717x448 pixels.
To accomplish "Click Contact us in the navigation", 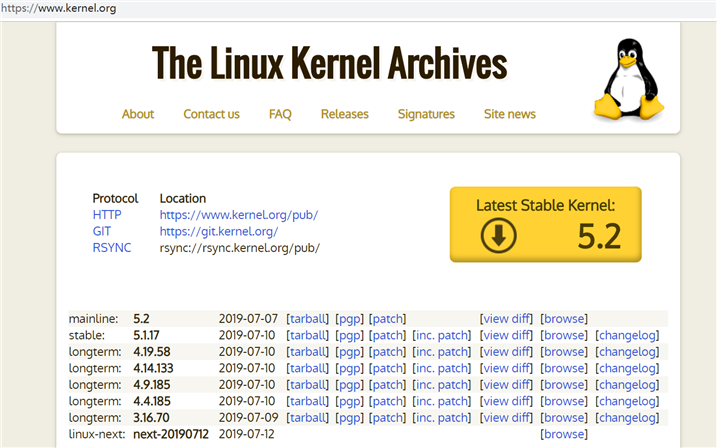I will click(211, 114).
